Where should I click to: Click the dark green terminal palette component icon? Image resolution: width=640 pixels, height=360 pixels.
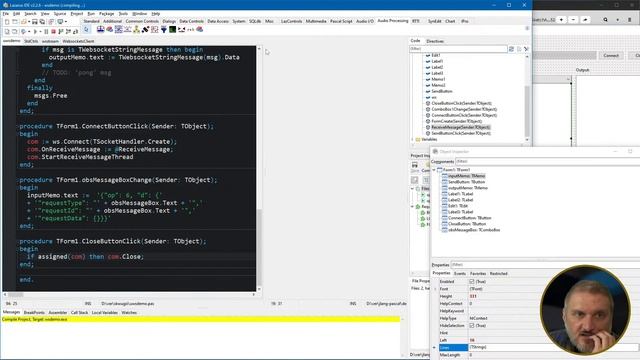coord(172,29)
